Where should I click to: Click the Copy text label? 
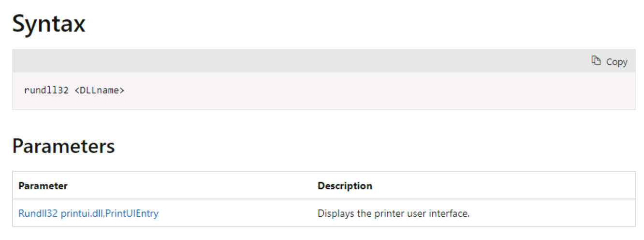click(x=616, y=61)
